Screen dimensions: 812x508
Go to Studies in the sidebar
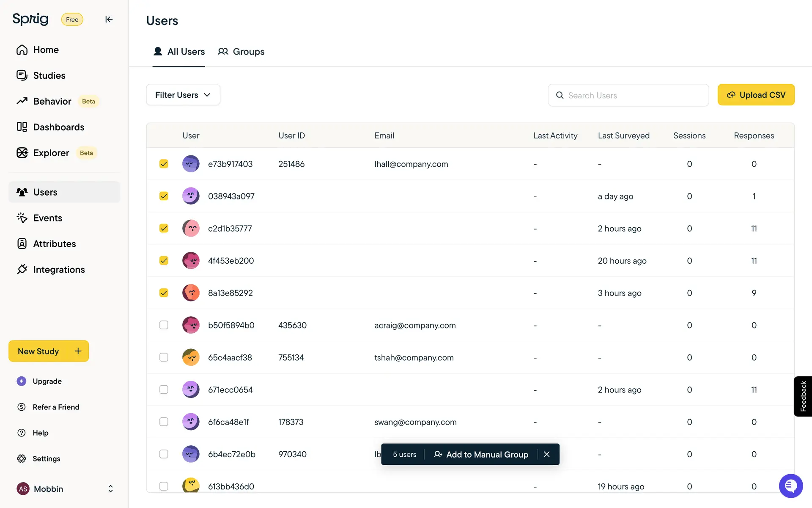pos(49,76)
